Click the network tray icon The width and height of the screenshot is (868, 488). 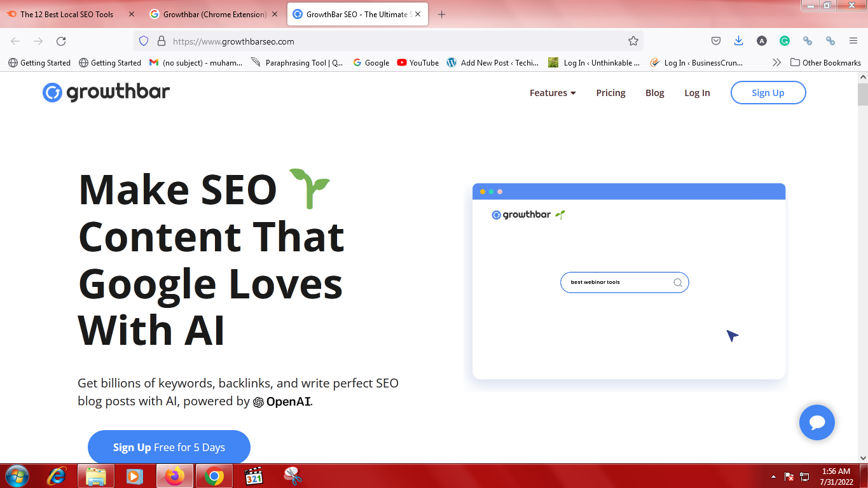pyautogui.click(x=804, y=476)
